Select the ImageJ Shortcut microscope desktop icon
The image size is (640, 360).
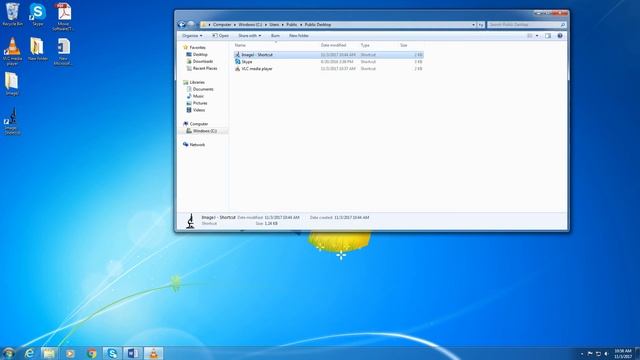[x=12, y=121]
